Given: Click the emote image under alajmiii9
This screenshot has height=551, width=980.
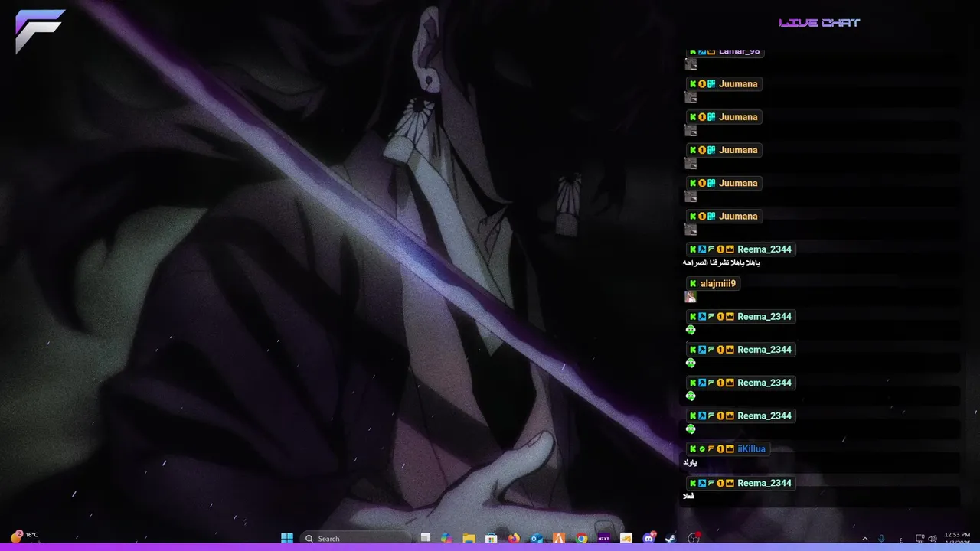Looking at the screenshot, I should pos(691,297).
